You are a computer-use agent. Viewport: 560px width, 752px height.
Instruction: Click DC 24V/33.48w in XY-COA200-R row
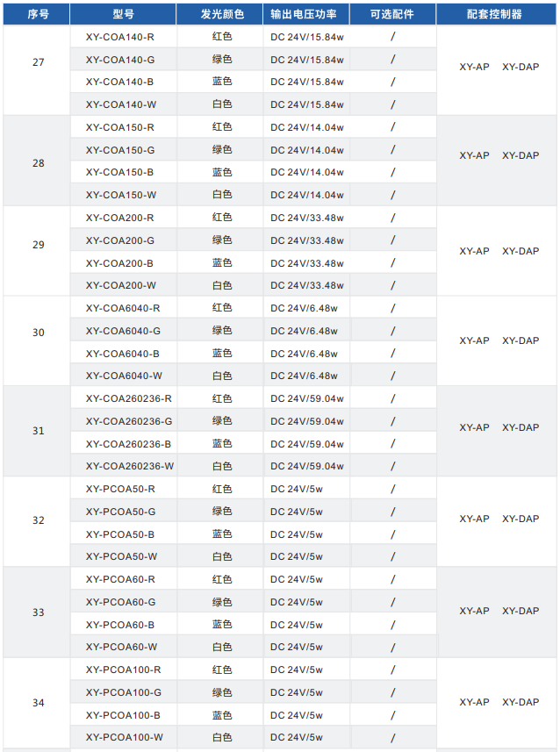[306, 218]
